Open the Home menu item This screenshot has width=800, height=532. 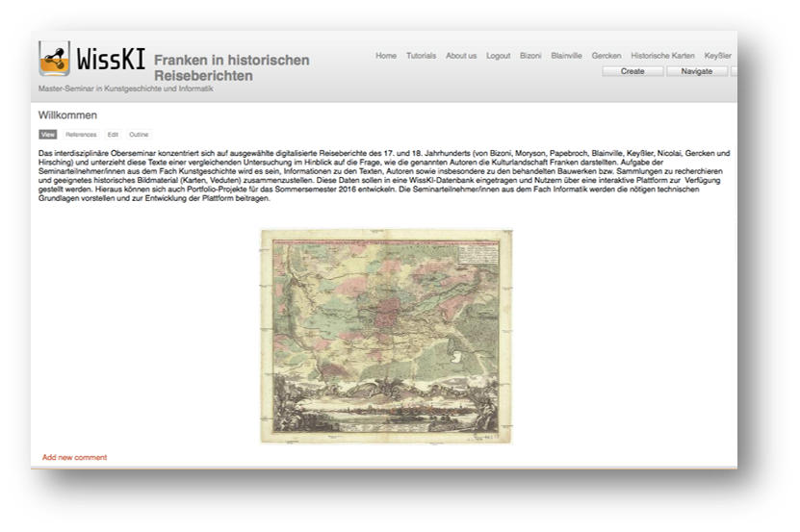click(x=386, y=56)
